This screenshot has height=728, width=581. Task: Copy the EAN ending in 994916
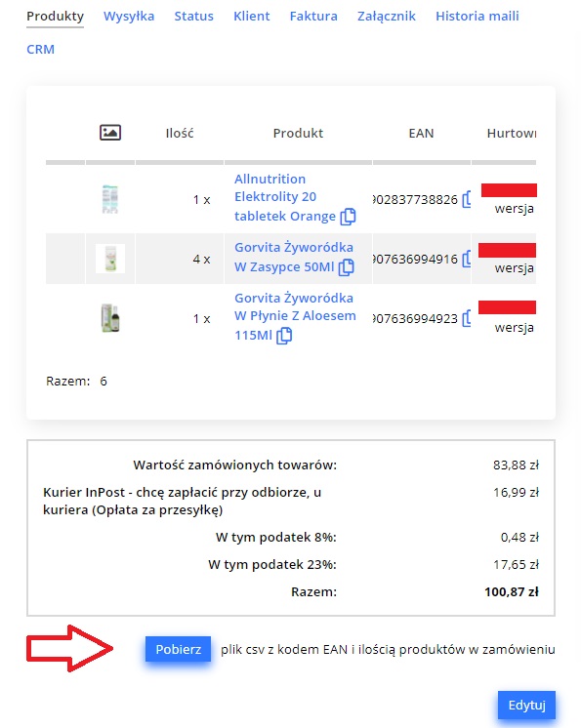(x=467, y=259)
